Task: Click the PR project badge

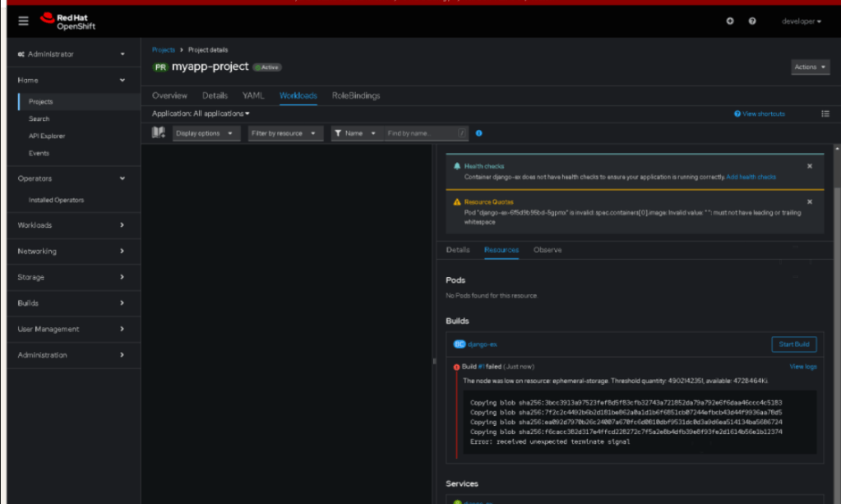Action: 159,67
